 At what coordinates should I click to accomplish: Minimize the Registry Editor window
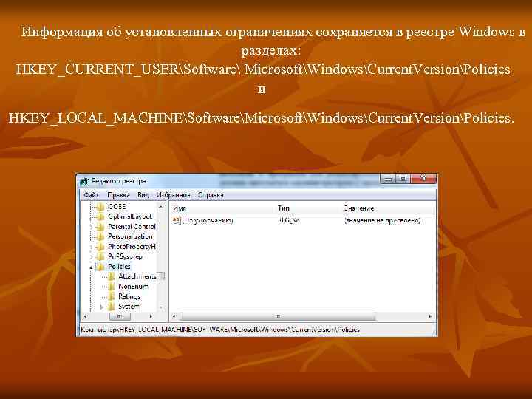click(389, 178)
